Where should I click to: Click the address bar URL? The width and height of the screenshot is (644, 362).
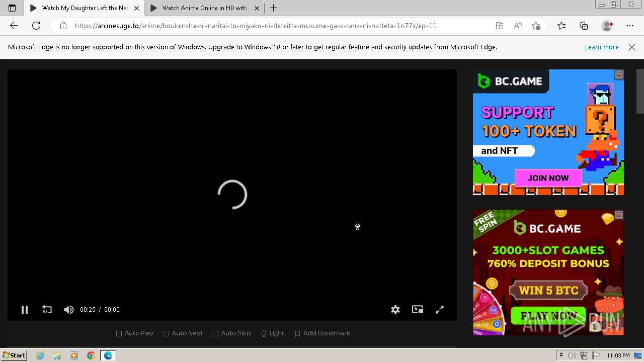point(256,26)
